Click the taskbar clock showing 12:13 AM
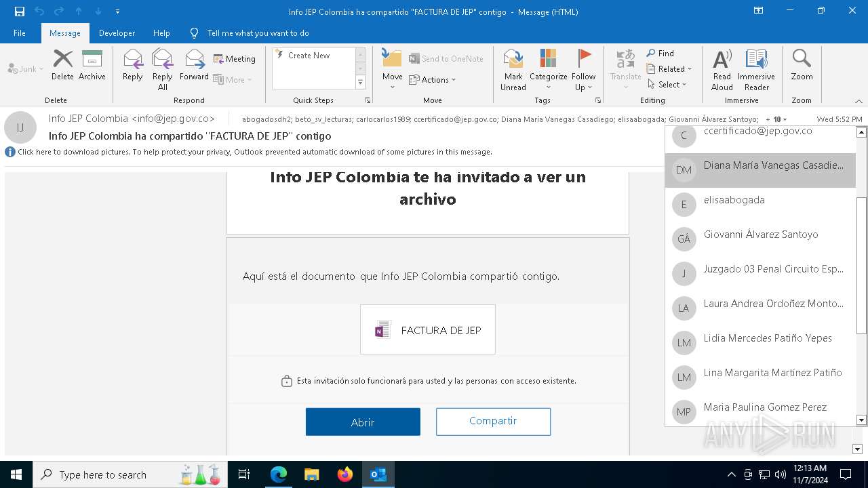868x488 pixels. click(810, 474)
